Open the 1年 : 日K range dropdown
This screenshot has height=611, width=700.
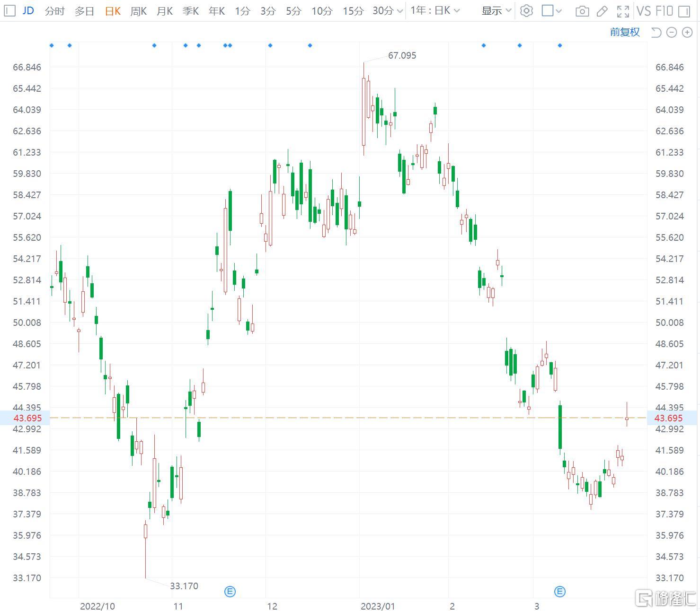click(435, 10)
